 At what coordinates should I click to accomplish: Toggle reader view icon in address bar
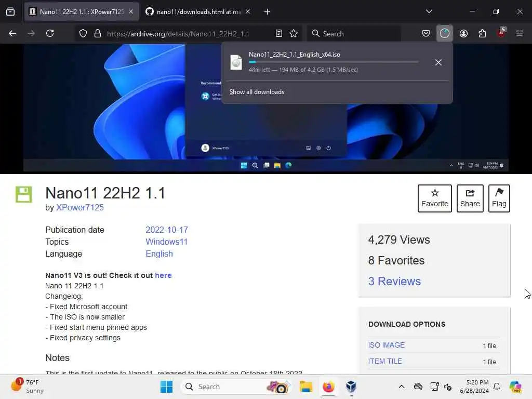click(x=279, y=33)
